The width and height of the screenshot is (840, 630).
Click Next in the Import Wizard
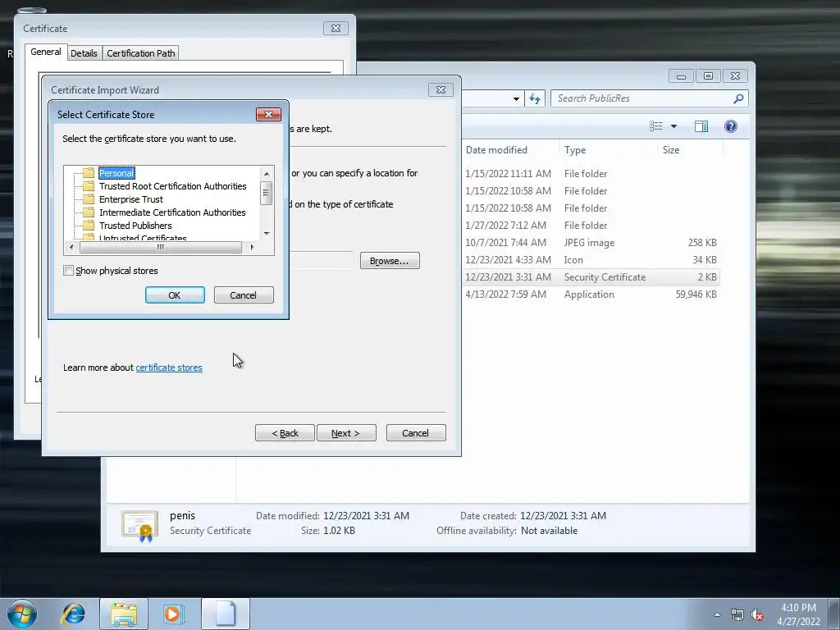346,433
